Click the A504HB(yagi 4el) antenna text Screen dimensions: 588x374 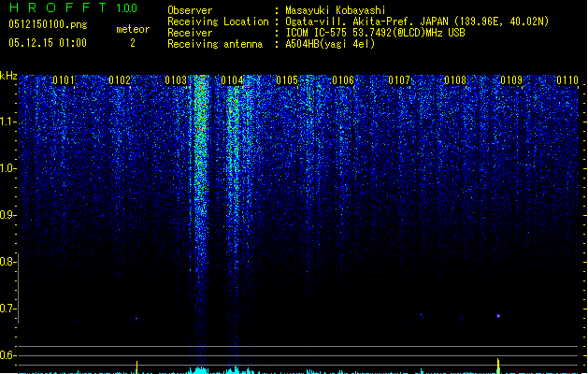pyautogui.click(x=330, y=44)
